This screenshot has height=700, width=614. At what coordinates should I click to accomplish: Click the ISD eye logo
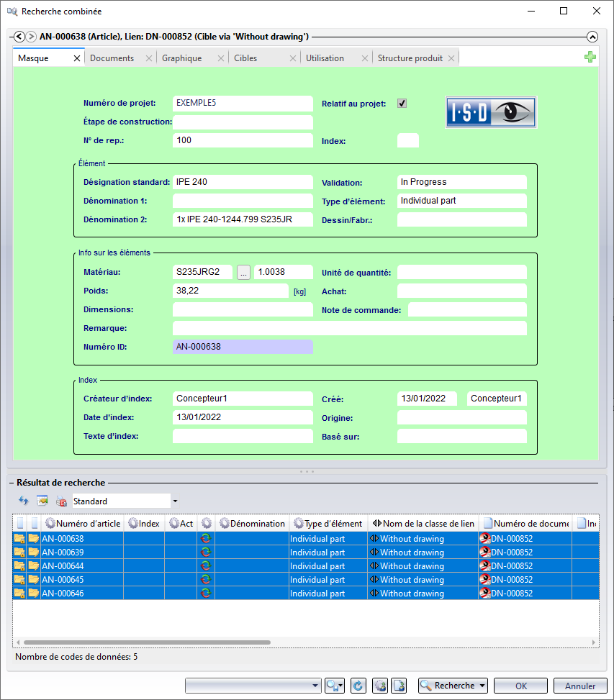(x=491, y=113)
